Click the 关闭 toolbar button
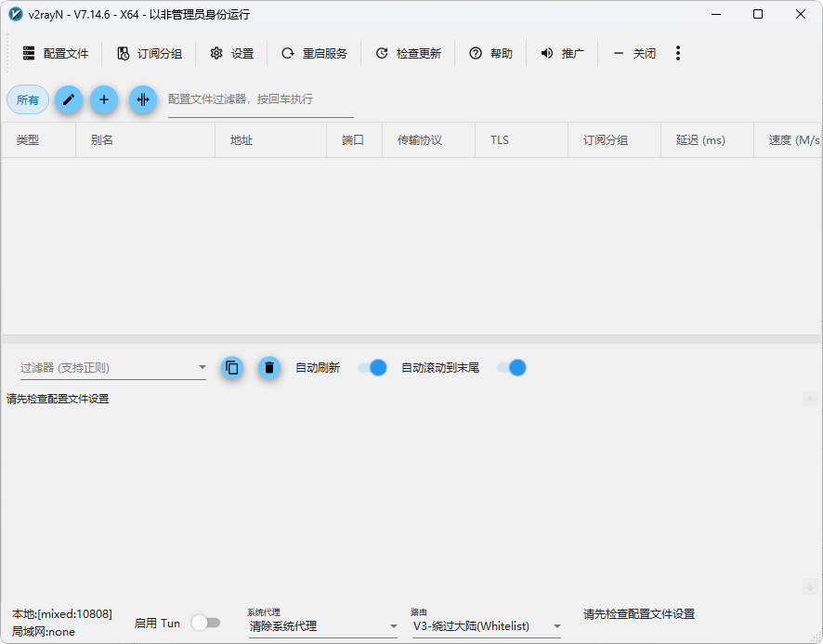The height and width of the screenshot is (644, 823). pyautogui.click(x=634, y=53)
